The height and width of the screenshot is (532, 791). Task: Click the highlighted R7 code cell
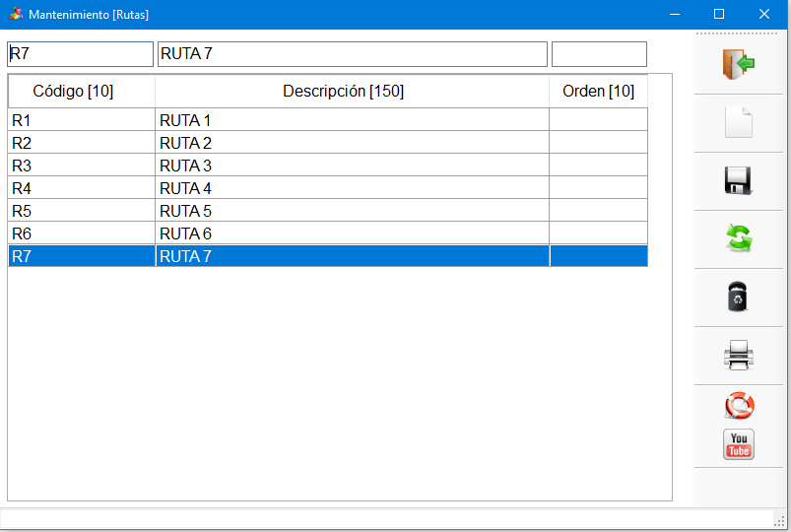(x=82, y=256)
